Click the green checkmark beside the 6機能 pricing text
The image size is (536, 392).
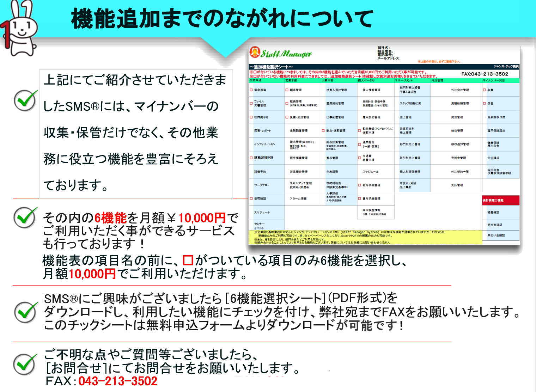25,217
